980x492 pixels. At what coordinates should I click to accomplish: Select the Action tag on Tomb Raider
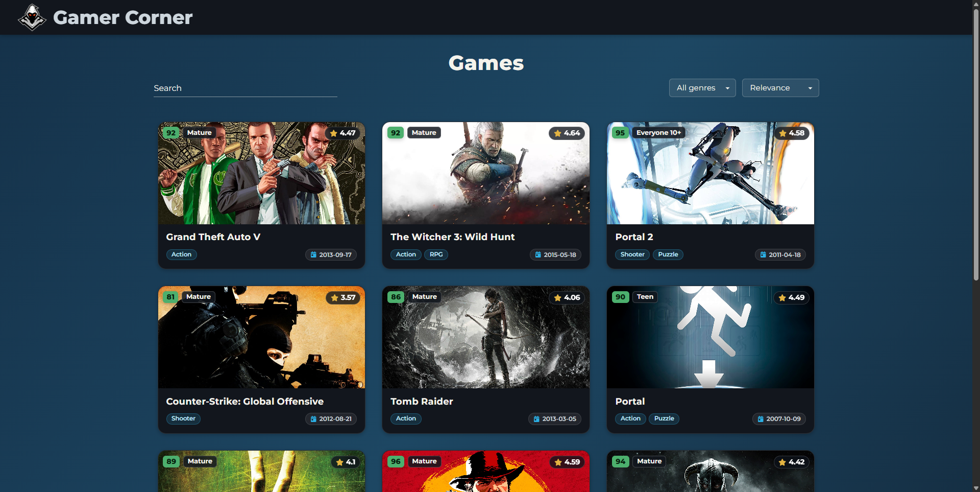406,418
